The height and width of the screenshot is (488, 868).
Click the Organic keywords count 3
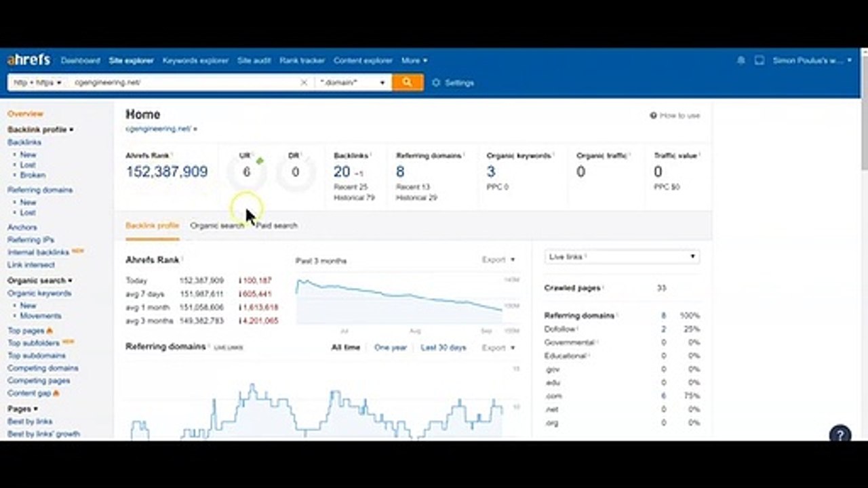pos(491,172)
